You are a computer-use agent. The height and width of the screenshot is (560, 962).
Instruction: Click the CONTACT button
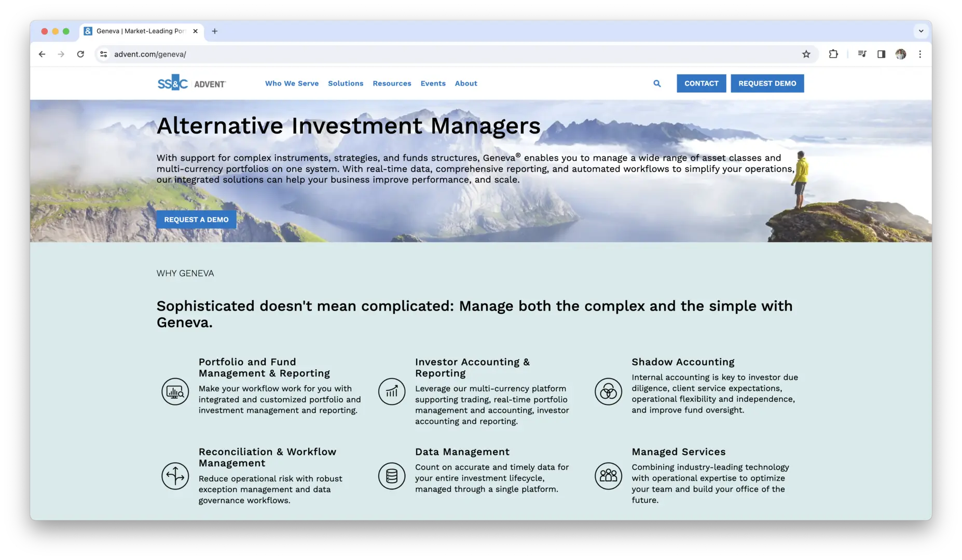click(x=701, y=83)
